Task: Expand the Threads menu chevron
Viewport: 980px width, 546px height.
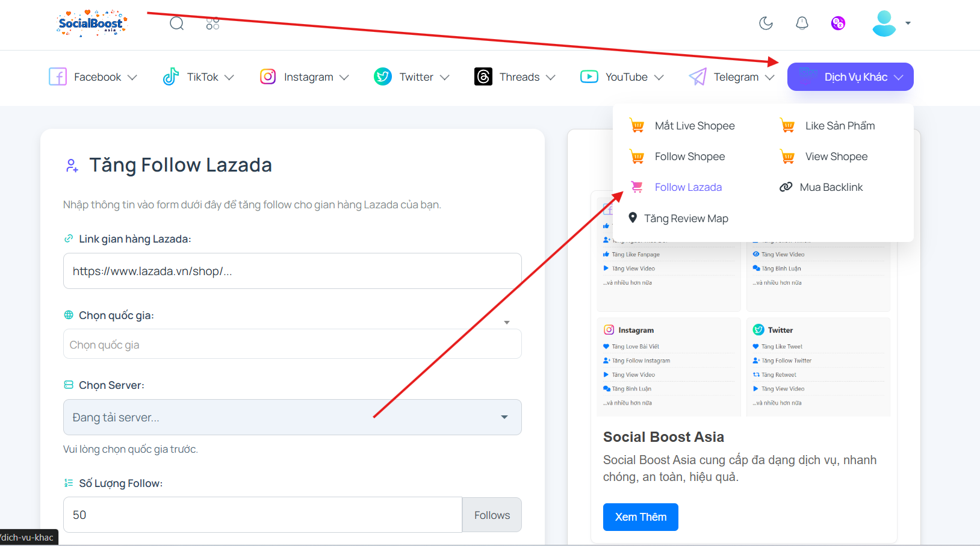Action: (551, 78)
